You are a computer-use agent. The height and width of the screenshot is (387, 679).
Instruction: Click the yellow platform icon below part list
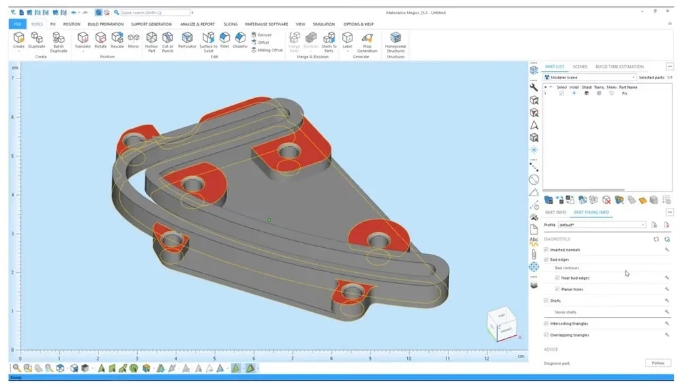click(x=643, y=200)
